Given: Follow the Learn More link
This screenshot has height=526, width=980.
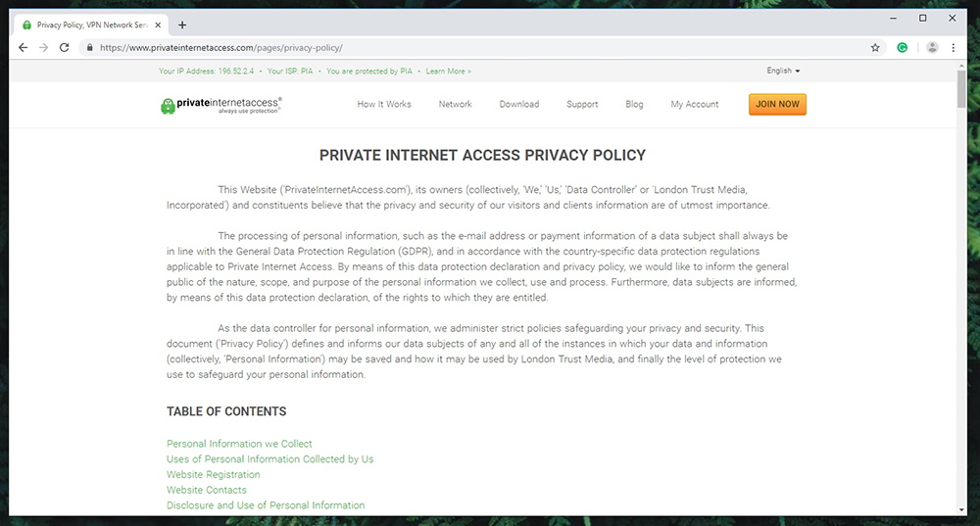Looking at the screenshot, I should click(448, 72).
